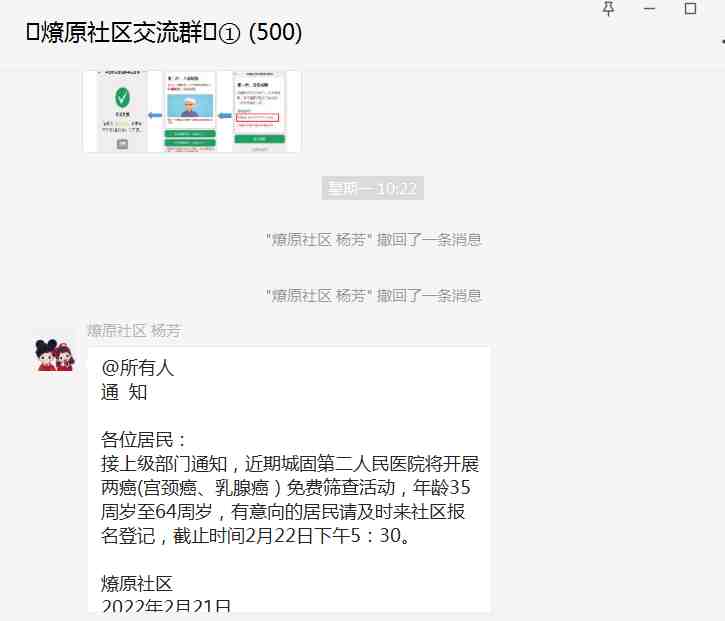Screen dimensions: 725x621
Task: Open chat details via partially visible top-right icon
Action: (720, 42)
